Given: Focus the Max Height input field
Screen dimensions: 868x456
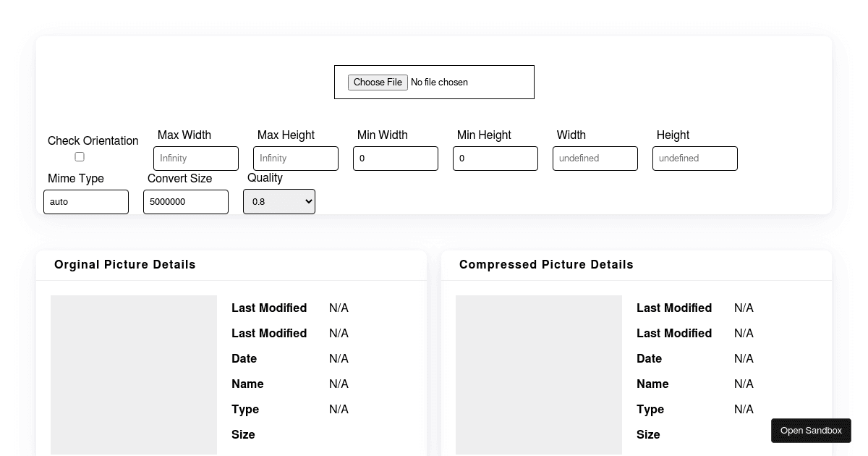Looking at the screenshot, I should [x=296, y=159].
